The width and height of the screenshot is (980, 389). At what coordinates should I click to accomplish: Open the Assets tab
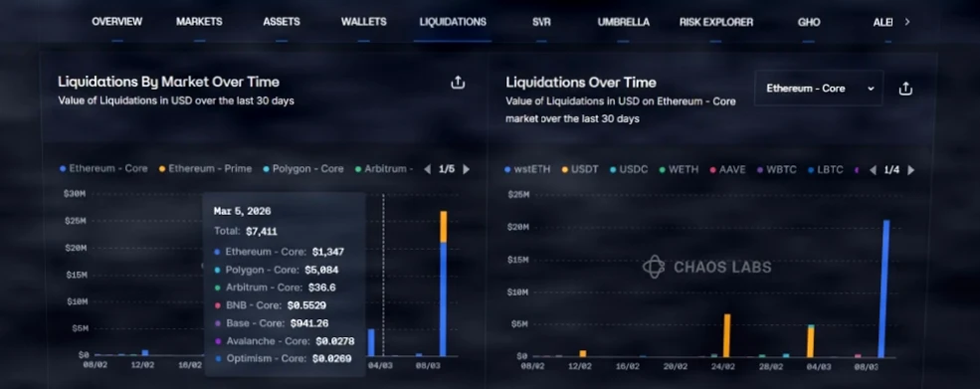point(282,22)
